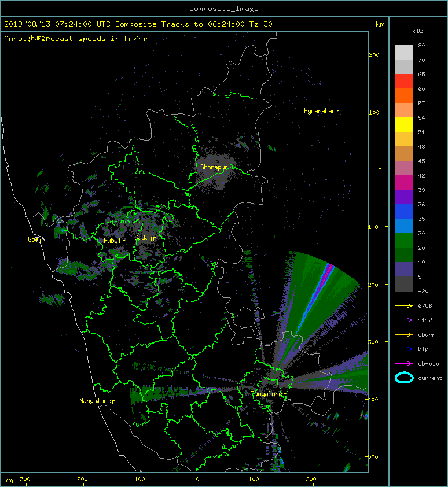Screen dimensions: 448x487
Task: Click the -100 tick label on the bottom axis
Action: click(x=138, y=479)
